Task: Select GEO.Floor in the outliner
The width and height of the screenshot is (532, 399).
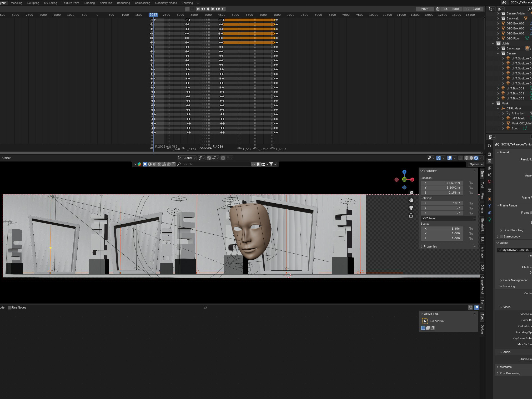Action: tap(513, 38)
